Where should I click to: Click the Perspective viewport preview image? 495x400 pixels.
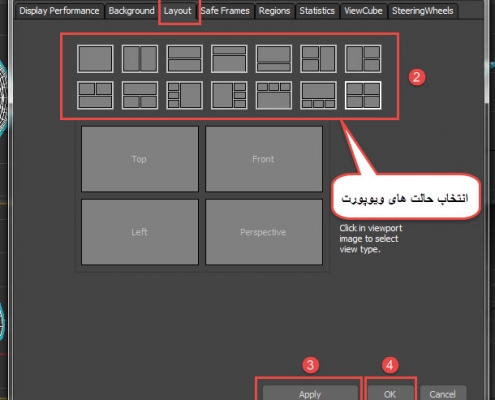[264, 232]
